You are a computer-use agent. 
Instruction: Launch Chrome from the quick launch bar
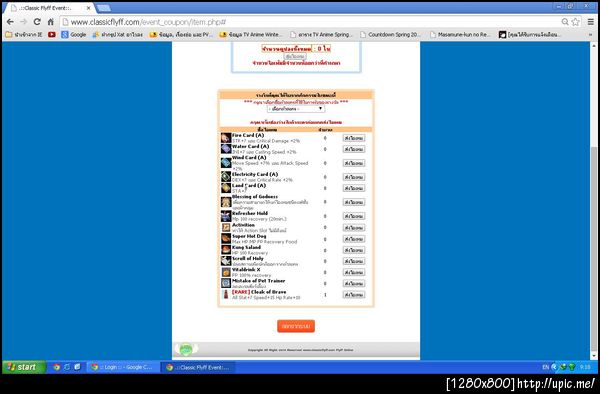[x=57, y=367]
